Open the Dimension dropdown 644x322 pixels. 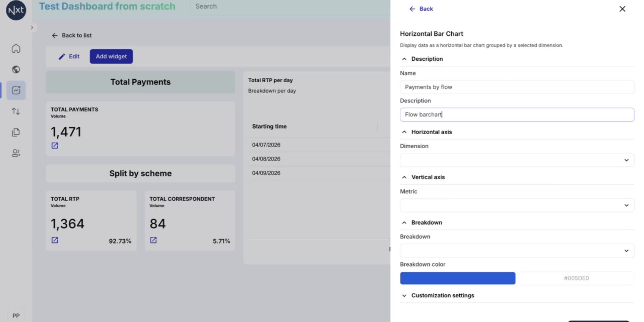[517, 160]
